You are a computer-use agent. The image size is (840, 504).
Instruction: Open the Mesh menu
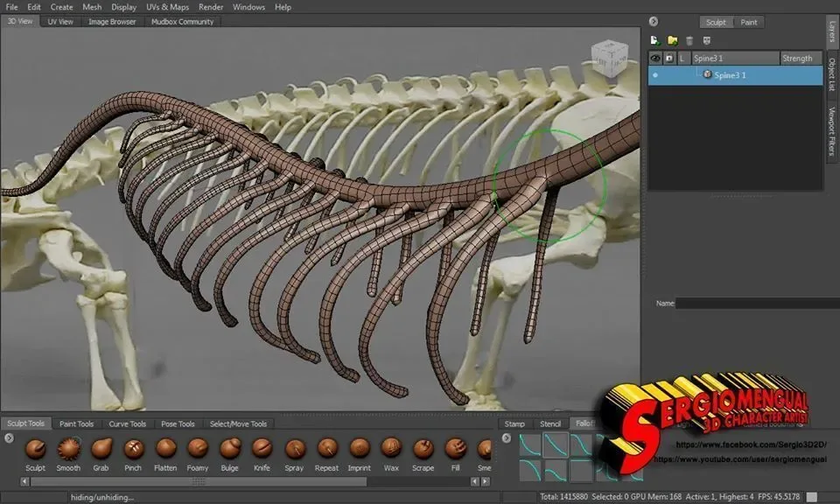(91, 6)
